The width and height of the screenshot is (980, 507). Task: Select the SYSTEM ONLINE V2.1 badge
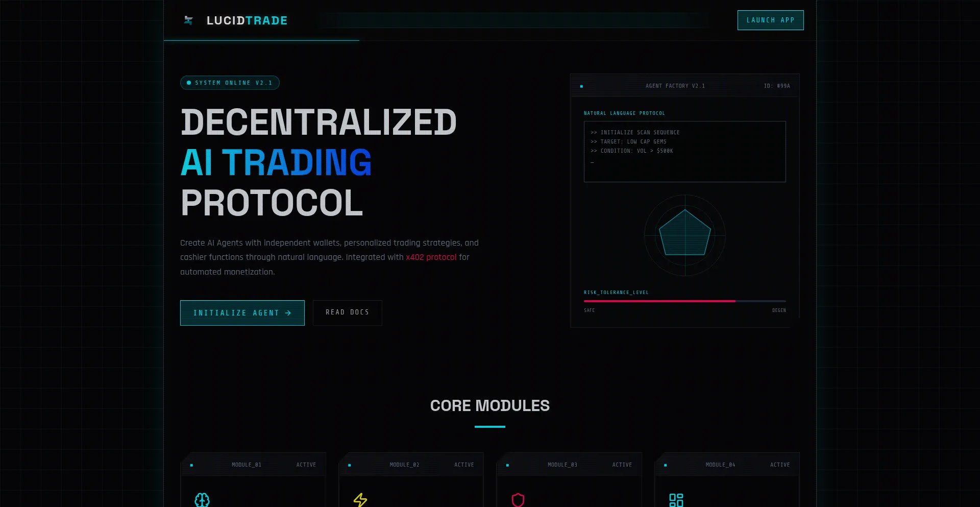230,82
